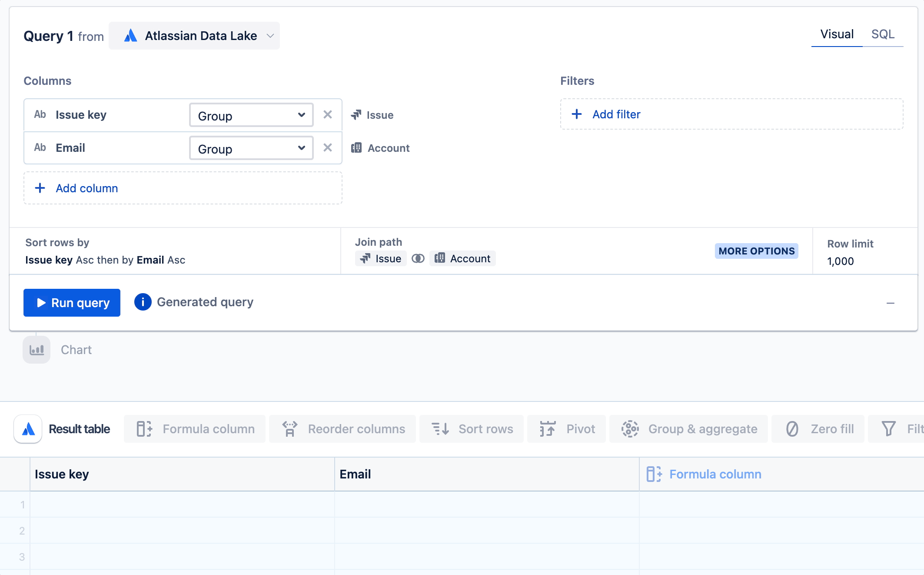Click the Generated query info icon
This screenshot has height=575, width=924.
[x=143, y=302]
